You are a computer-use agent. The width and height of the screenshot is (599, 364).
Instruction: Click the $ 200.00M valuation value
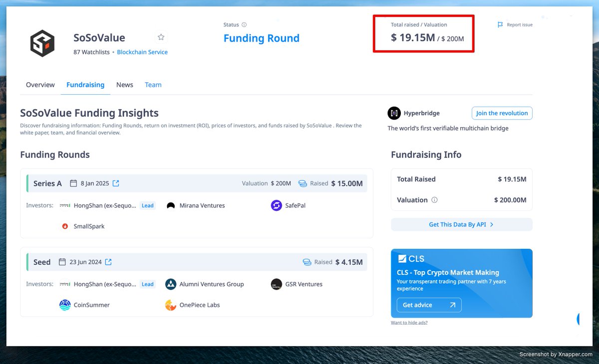tap(510, 200)
